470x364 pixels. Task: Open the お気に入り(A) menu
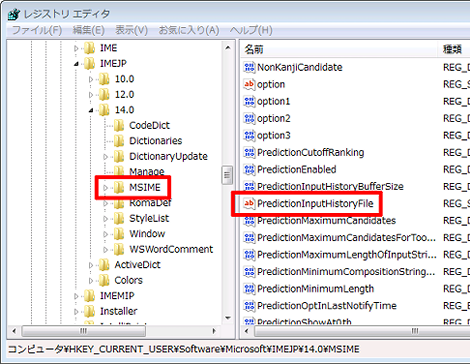click(x=189, y=30)
